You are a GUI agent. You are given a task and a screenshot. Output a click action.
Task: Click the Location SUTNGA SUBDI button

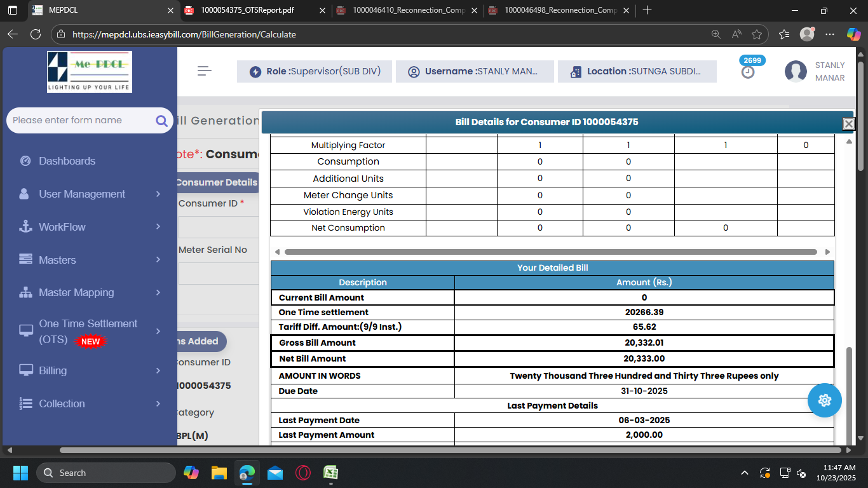(637, 71)
